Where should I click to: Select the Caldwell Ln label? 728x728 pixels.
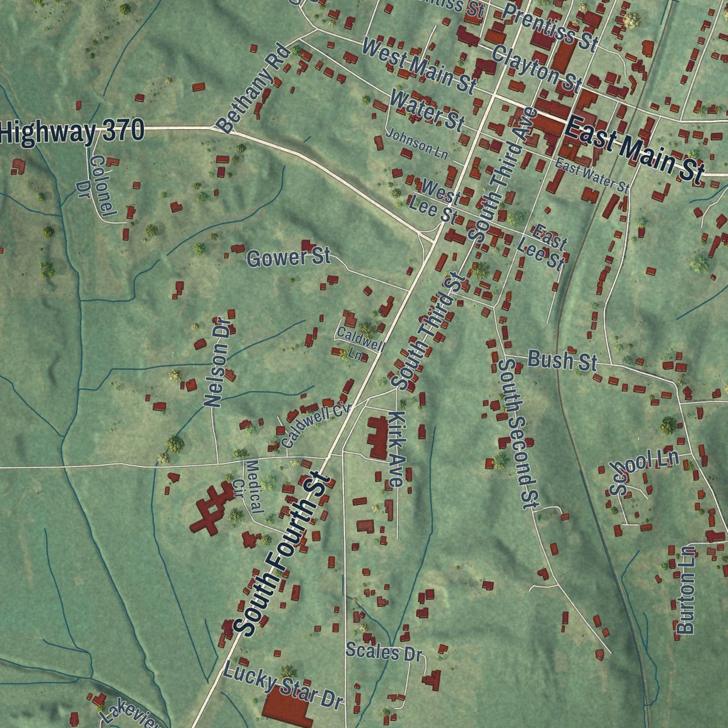[x=360, y=344]
